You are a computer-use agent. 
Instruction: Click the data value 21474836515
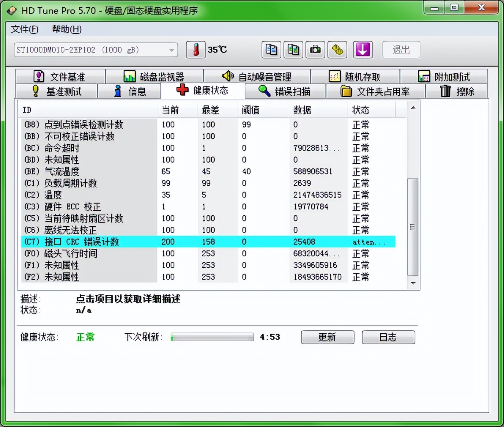[317, 195]
